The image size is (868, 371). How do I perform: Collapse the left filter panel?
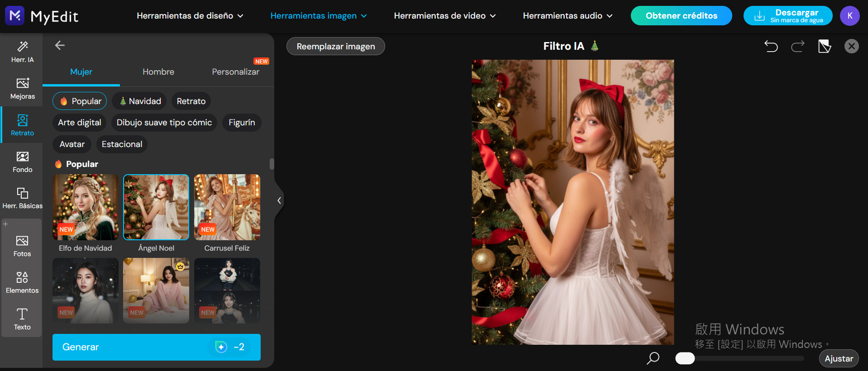[x=279, y=200]
